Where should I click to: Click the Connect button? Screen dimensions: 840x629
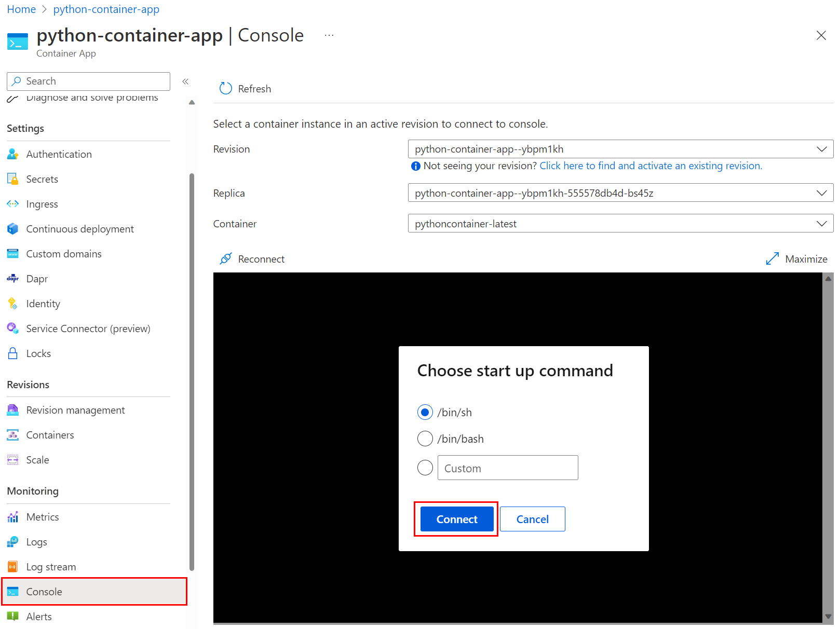pos(457,519)
